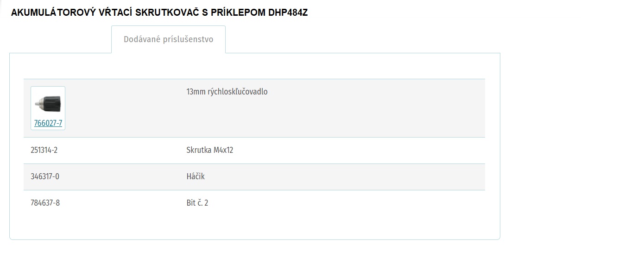
Task: Open the Dodávané príslušenstvo tab
Action: click(168, 39)
